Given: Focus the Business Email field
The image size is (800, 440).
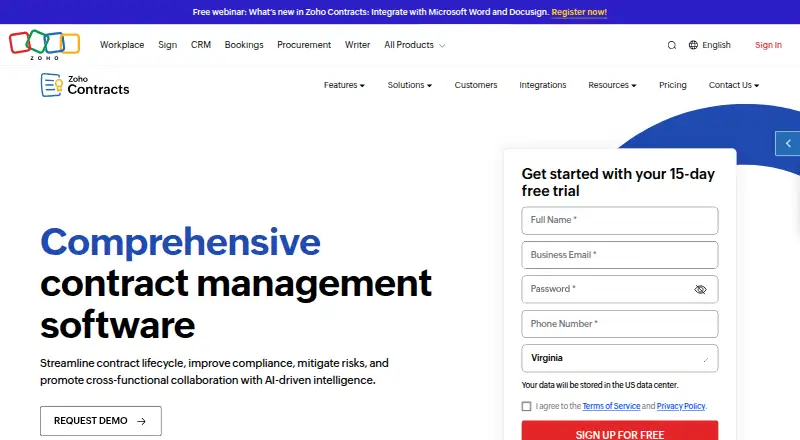Looking at the screenshot, I should coord(620,255).
